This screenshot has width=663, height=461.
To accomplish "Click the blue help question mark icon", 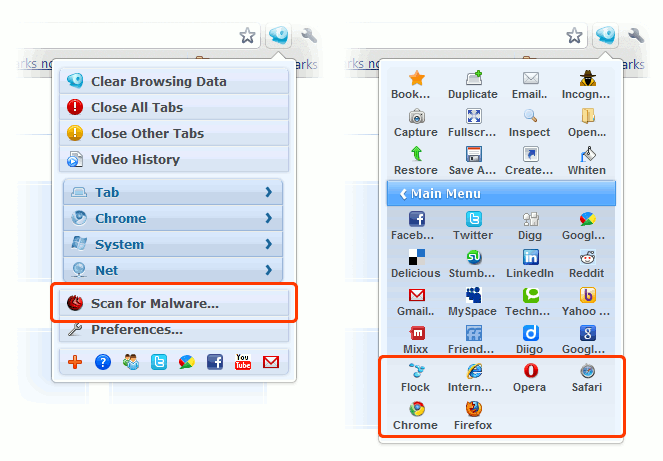I will [x=103, y=362].
